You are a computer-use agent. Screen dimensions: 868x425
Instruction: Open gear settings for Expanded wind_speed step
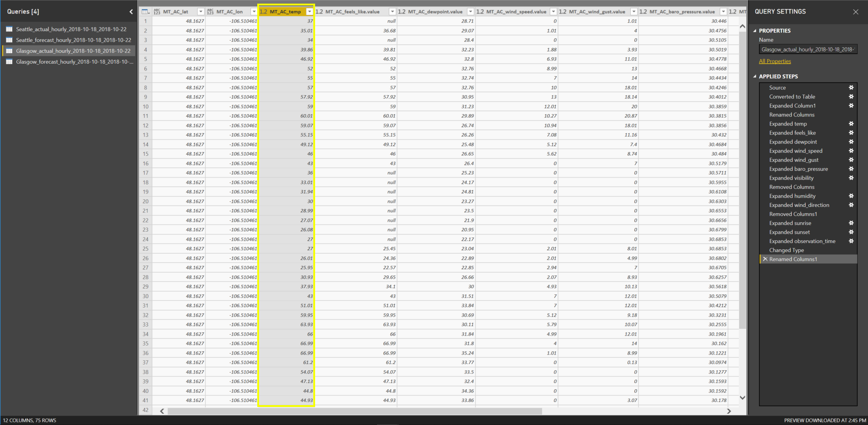point(851,151)
